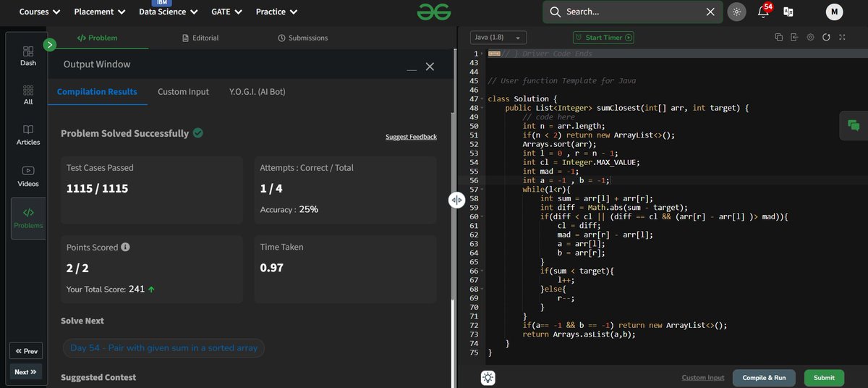Open the GeeksforGeeks logo home link
This screenshot has width=868, height=388.
(433, 12)
